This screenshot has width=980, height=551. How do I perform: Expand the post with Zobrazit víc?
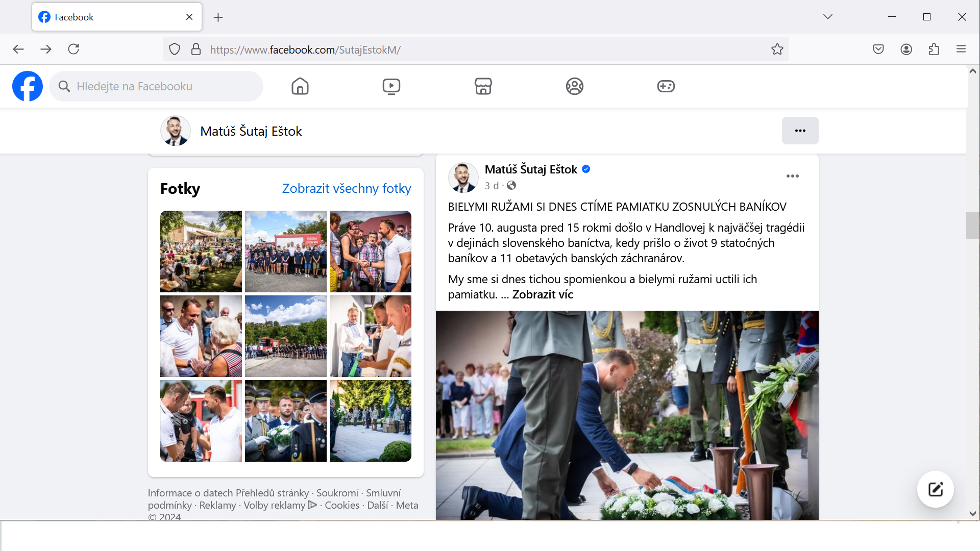click(542, 295)
